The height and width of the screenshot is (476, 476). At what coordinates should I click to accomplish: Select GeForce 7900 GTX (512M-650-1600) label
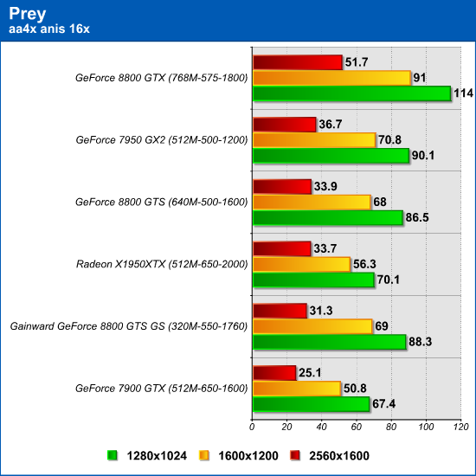[162, 389]
